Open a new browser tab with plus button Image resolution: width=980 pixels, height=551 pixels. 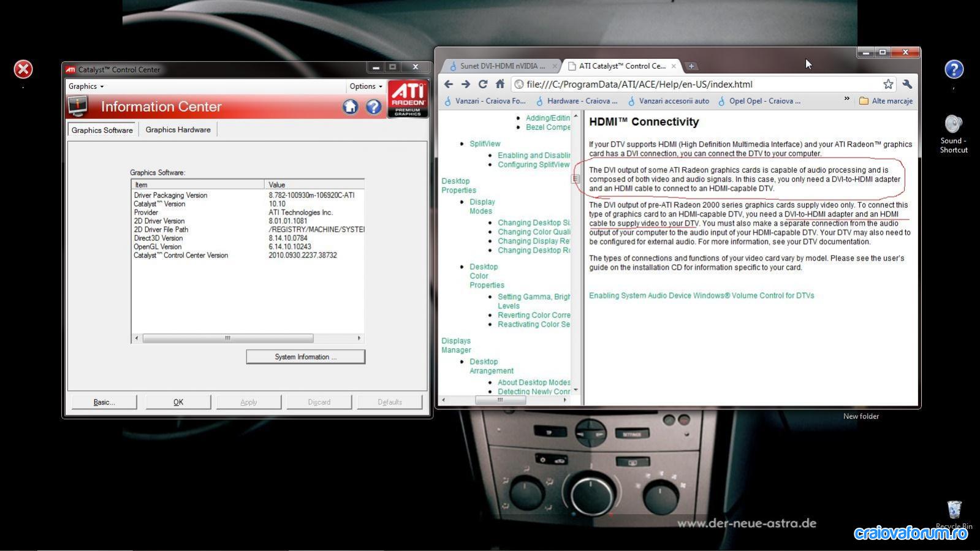pos(691,66)
